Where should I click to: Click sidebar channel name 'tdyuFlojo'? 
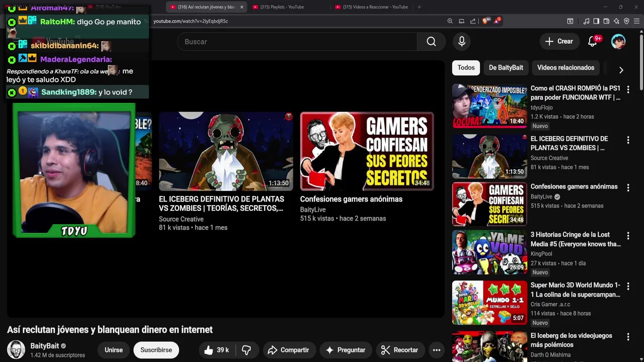click(541, 108)
